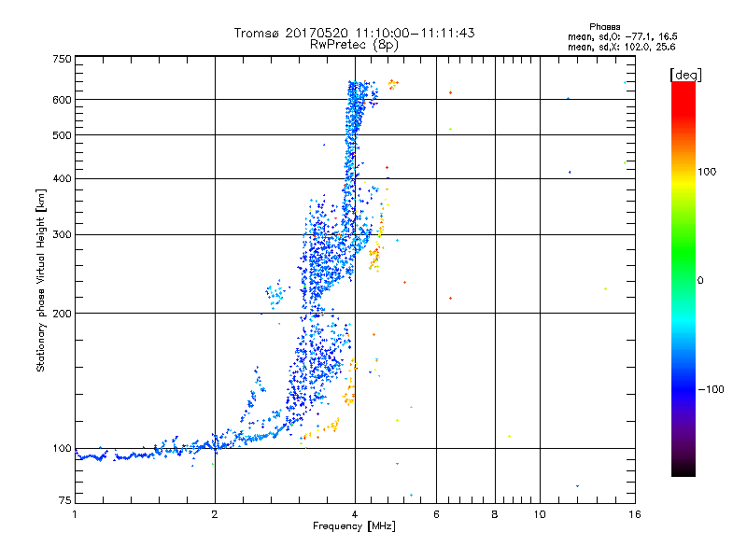Click the y-axis tick label "400"
The image size is (747, 560).
(62, 179)
